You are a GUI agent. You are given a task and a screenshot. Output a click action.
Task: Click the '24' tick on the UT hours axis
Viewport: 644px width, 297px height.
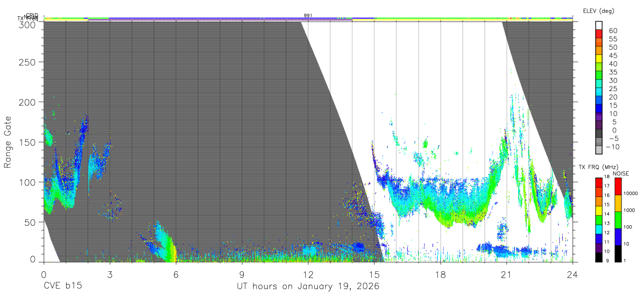[x=572, y=274]
